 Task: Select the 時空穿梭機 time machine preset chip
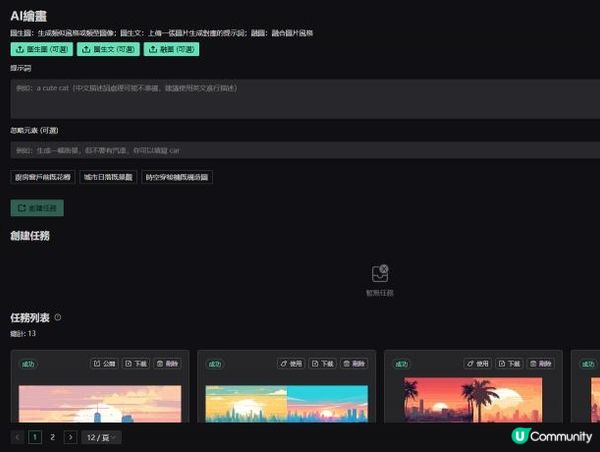click(177, 177)
